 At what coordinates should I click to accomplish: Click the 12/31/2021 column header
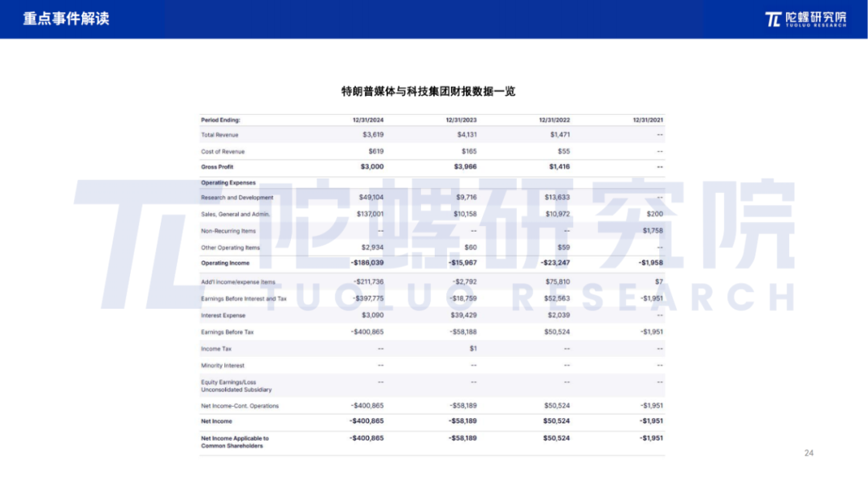[x=648, y=120]
